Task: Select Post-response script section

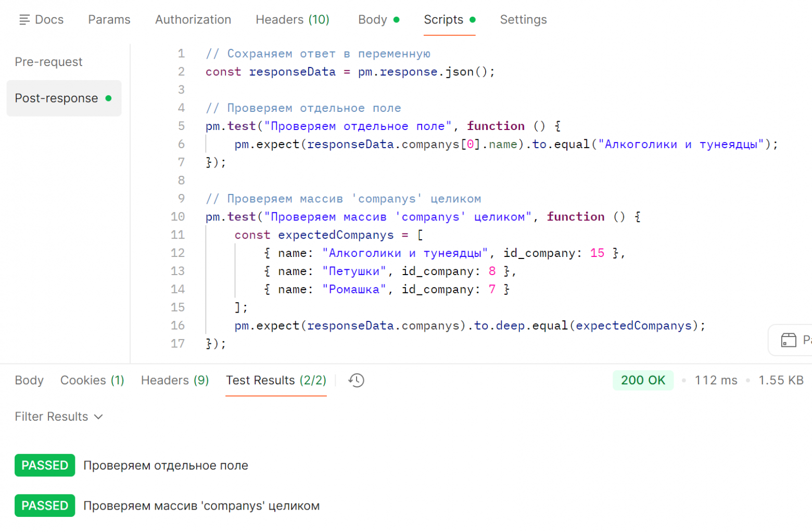Action: pyautogui.click(x=56, y=98)
